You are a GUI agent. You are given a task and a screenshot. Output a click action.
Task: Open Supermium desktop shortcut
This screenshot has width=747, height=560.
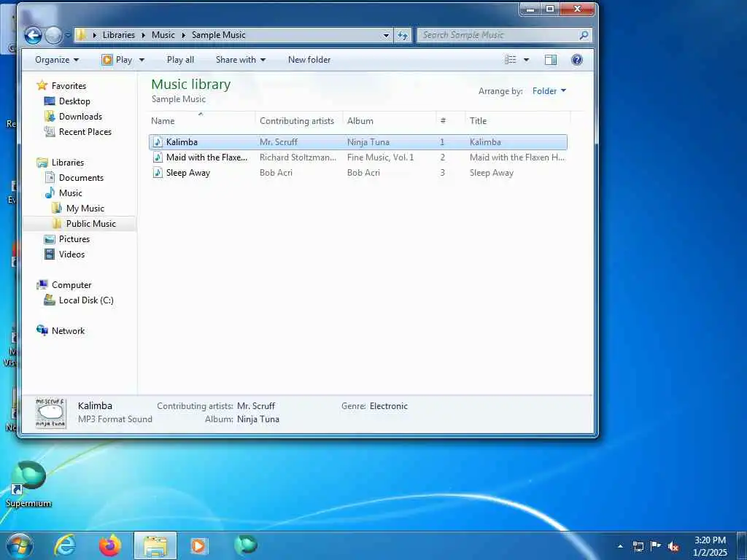click(x=28, y=484)
